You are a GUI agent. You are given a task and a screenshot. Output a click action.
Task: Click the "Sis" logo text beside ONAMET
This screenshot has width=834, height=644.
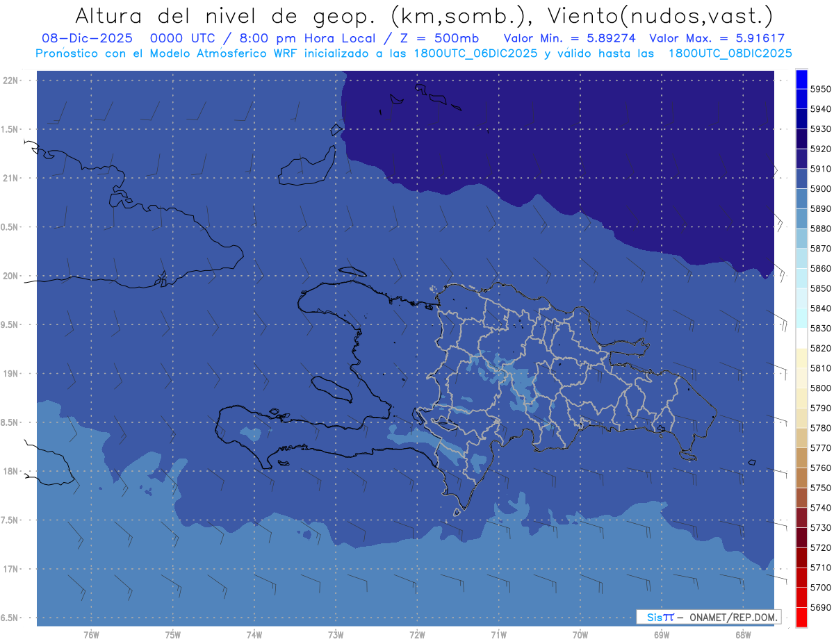point(654,617)
